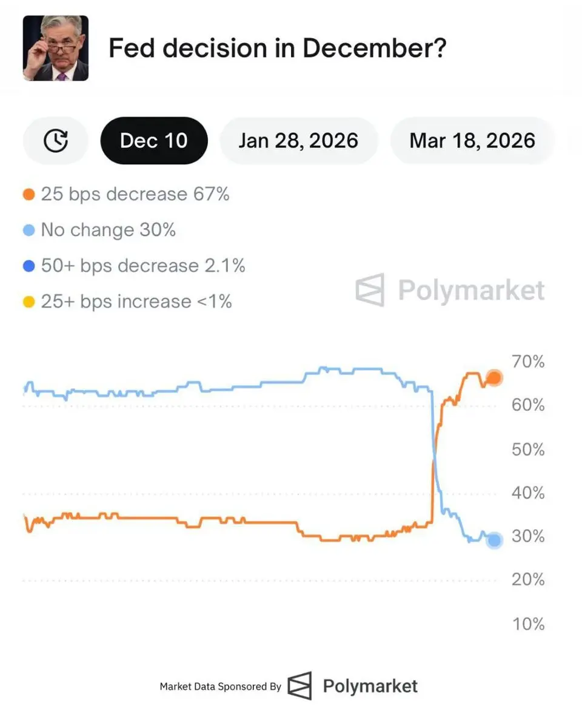Click the orange endpoint marker on the chart
582x728 pixels.
click(494, 378)
